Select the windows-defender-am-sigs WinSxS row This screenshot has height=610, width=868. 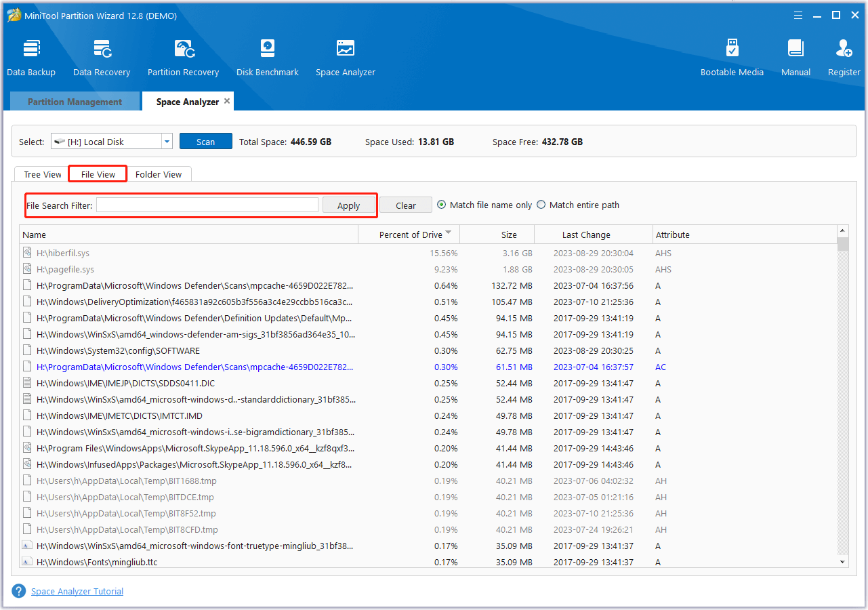428,334
